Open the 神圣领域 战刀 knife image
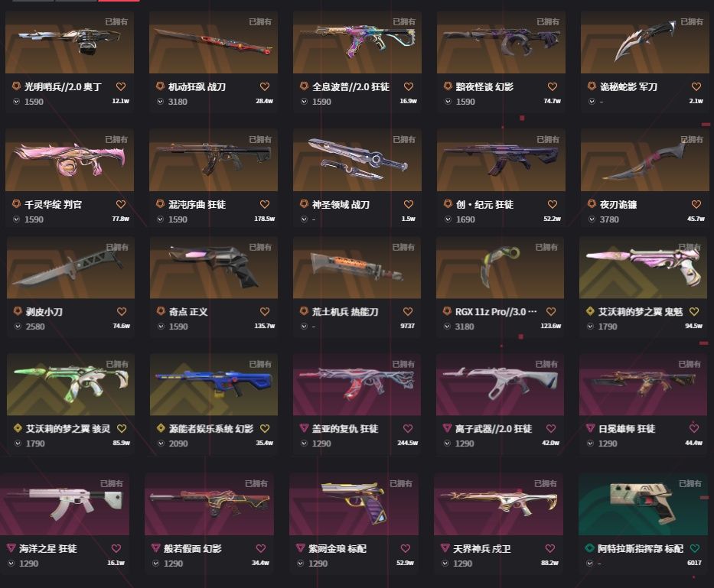The height and width of the screenshot is (588, 714). (357, 160)
